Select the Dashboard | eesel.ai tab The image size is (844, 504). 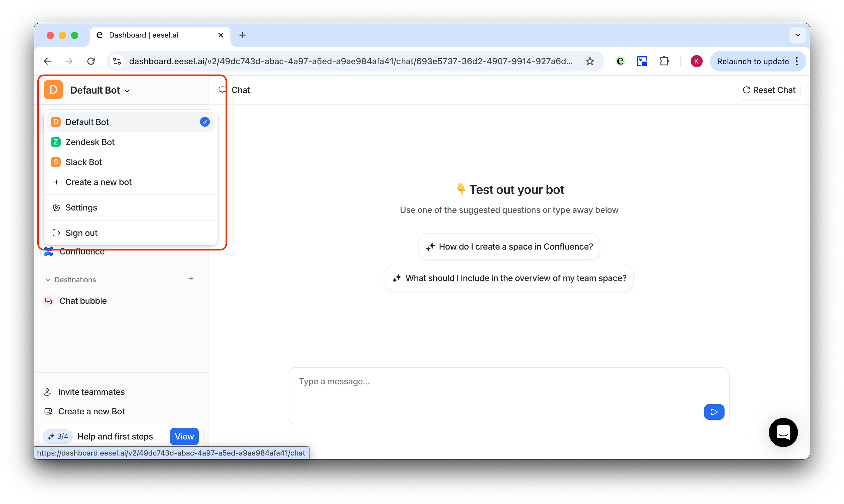coord(160,35)
